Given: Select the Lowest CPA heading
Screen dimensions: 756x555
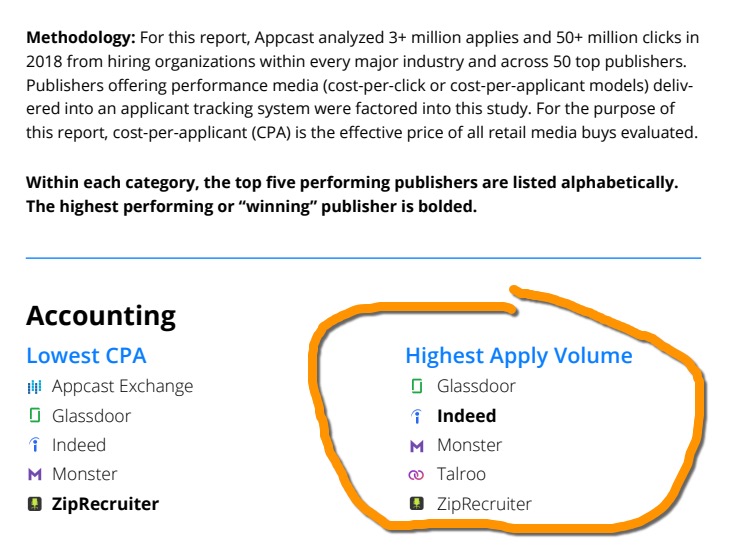Looking at the screenshot, I should (x=86, y=355).
